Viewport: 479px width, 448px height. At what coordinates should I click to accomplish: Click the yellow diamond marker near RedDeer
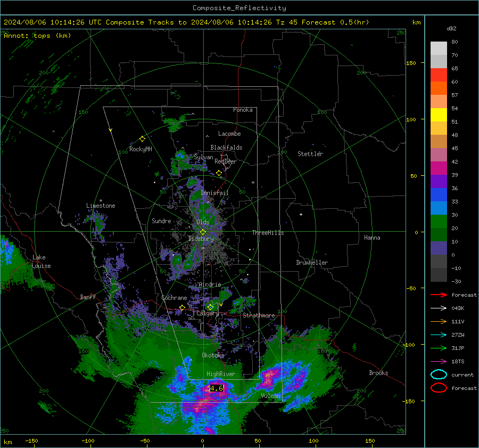coord(219,173)
